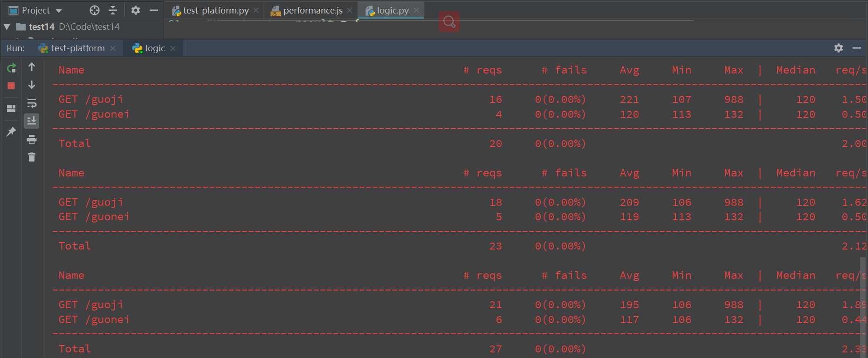Open Project panel options gear
The width and height of the screenshot is (868, 358).
(136, 10)
